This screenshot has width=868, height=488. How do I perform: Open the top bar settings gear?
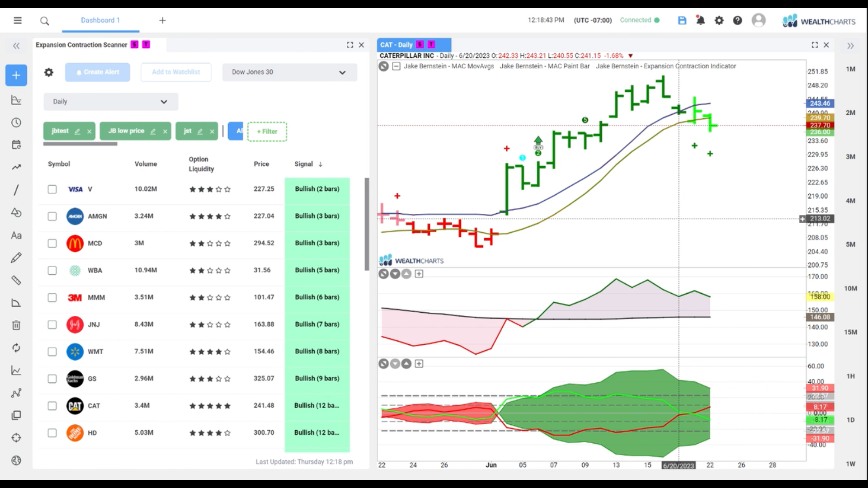point(719,20)
